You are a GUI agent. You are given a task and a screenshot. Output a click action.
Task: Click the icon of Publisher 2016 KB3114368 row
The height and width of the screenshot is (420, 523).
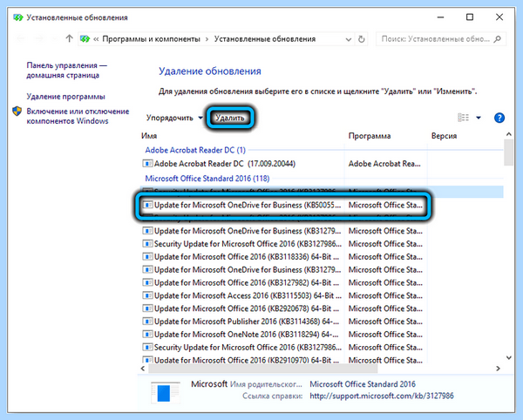click(x=147, y=322)
